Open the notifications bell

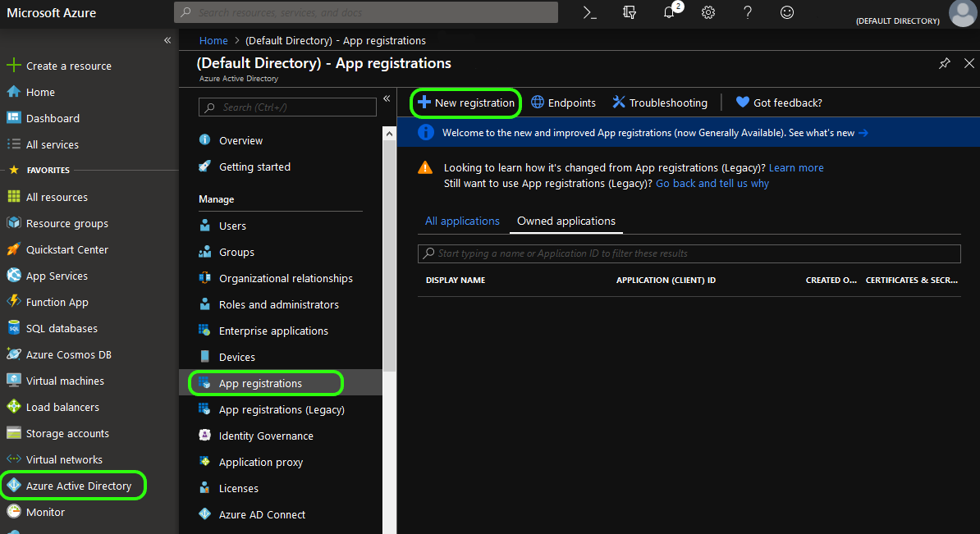(x=669, y=12)
